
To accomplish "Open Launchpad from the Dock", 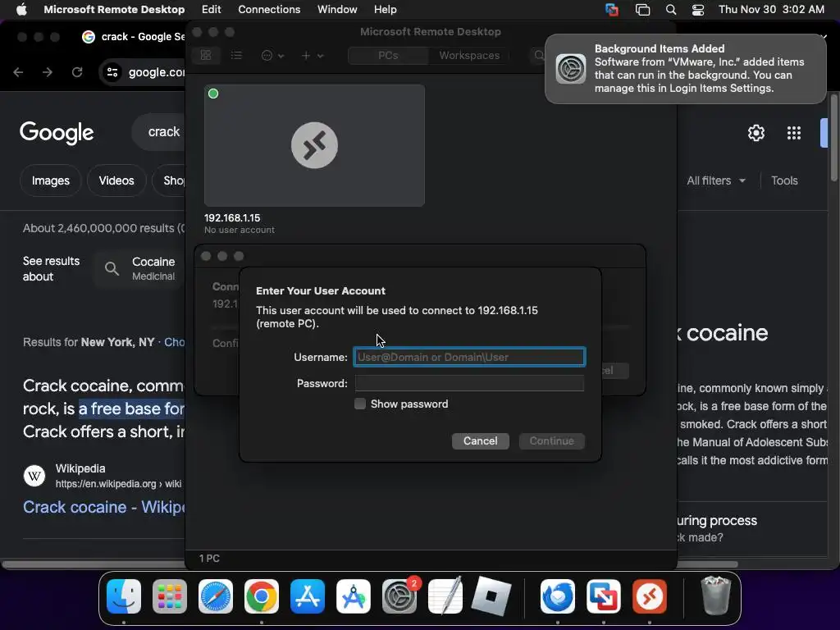I will (x=170, y=596).
